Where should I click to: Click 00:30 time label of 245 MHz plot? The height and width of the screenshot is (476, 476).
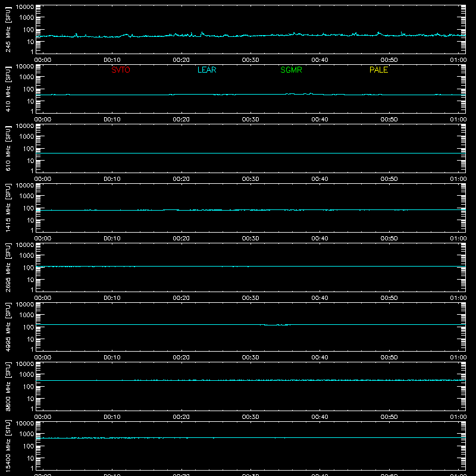tap(250, 60)
